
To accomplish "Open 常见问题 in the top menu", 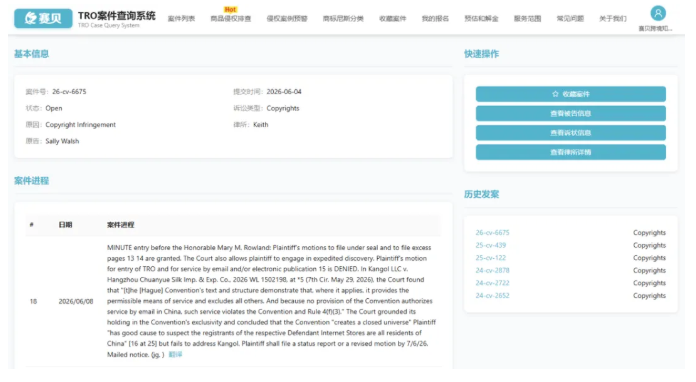I will [570, 19].
